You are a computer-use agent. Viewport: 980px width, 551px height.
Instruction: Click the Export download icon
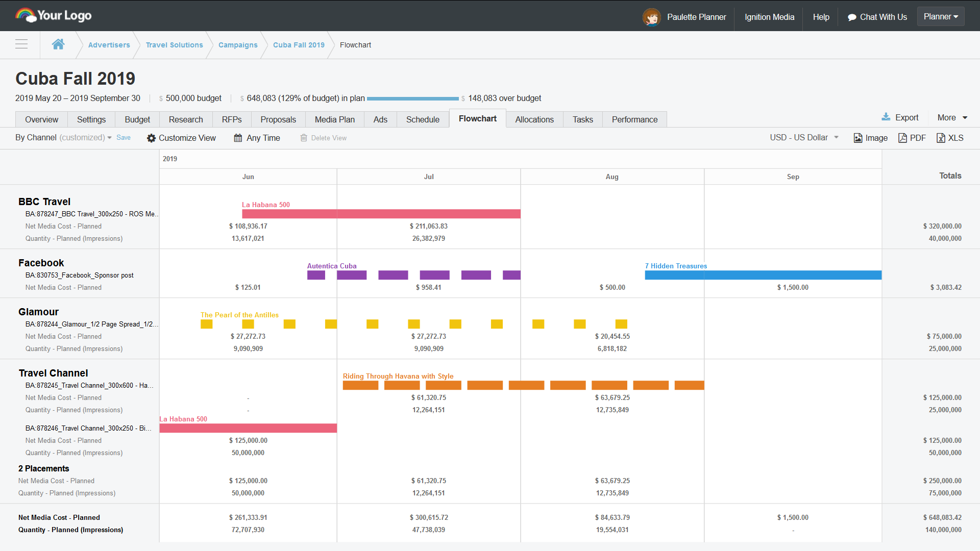(886, 117)
